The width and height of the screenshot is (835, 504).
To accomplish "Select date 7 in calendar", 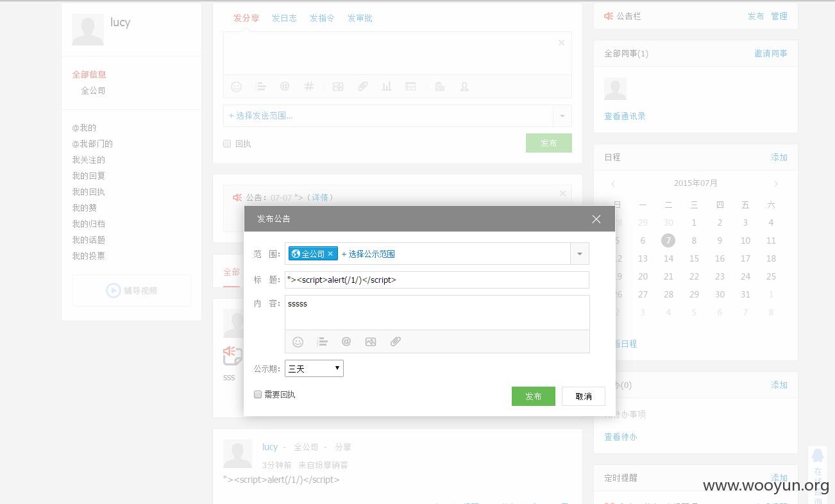I will (x=668, y=240).
